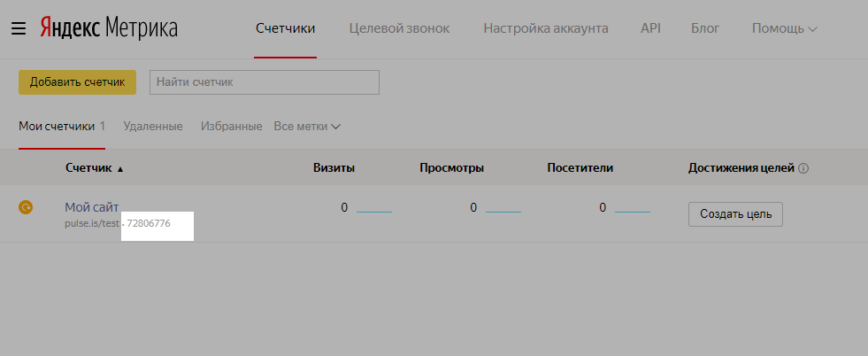868x356 pixels.
Task: Switch to the Счетчики tab
Action: [285, 28]
